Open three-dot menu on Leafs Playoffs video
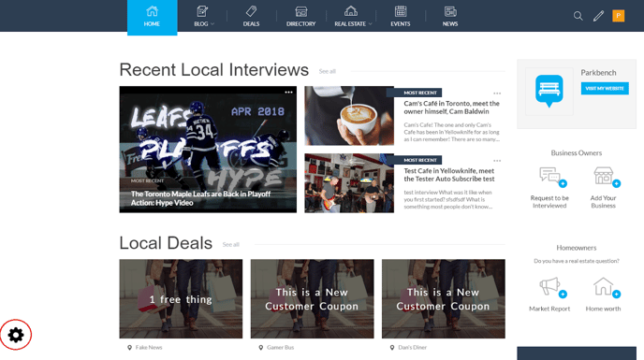The width and height of the screenshot is (644, 360). (x=288, y=92)
